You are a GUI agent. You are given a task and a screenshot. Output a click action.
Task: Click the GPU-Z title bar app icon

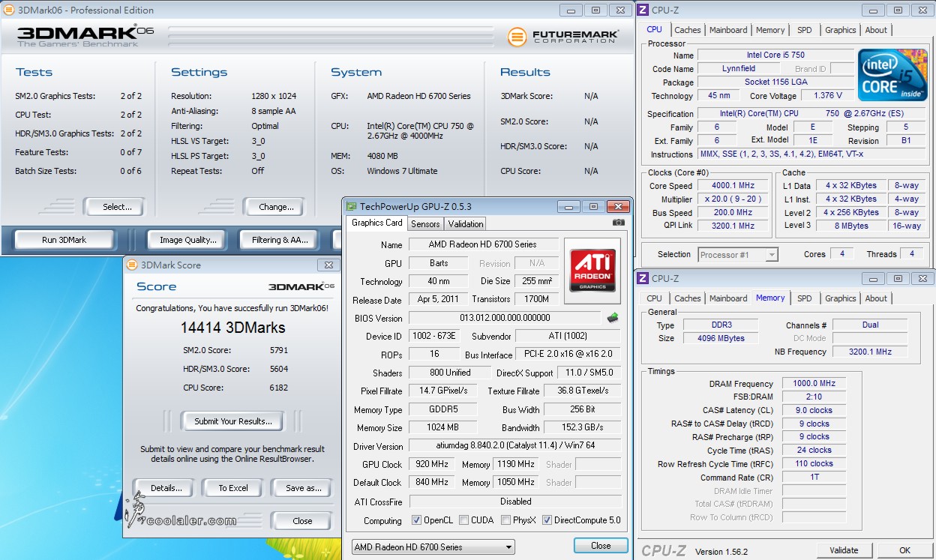pos(351,206)
